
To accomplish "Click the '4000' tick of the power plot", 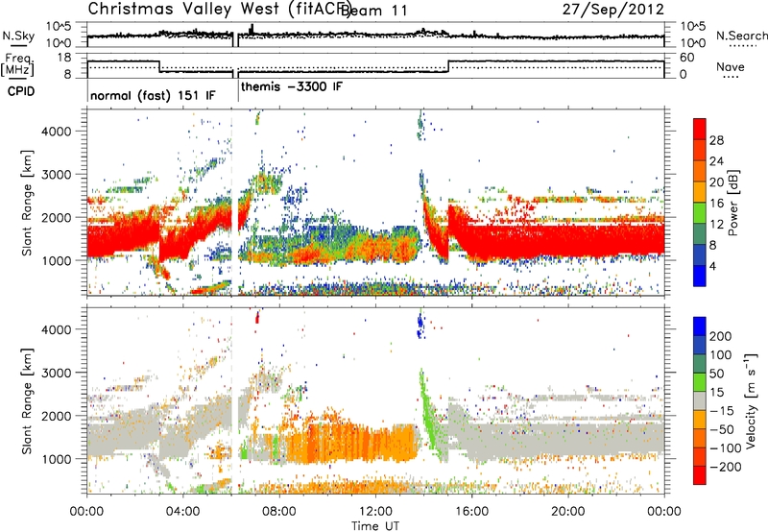I will 57,132.
